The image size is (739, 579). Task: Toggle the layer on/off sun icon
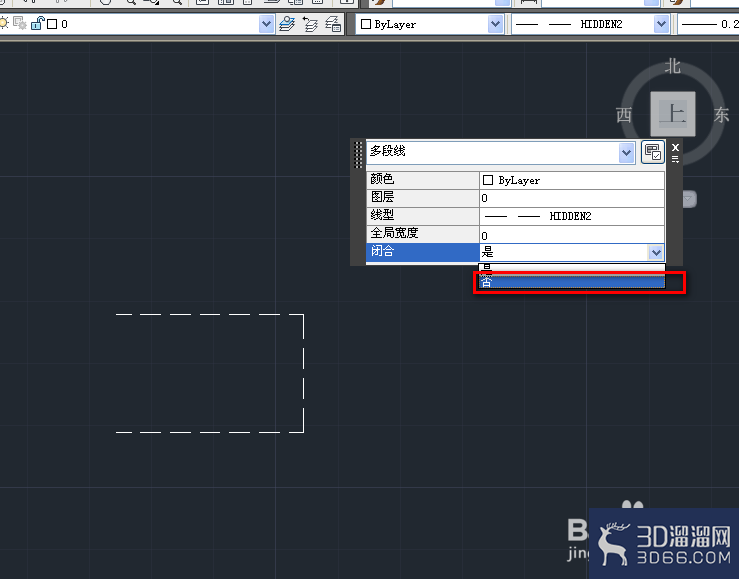4,23
